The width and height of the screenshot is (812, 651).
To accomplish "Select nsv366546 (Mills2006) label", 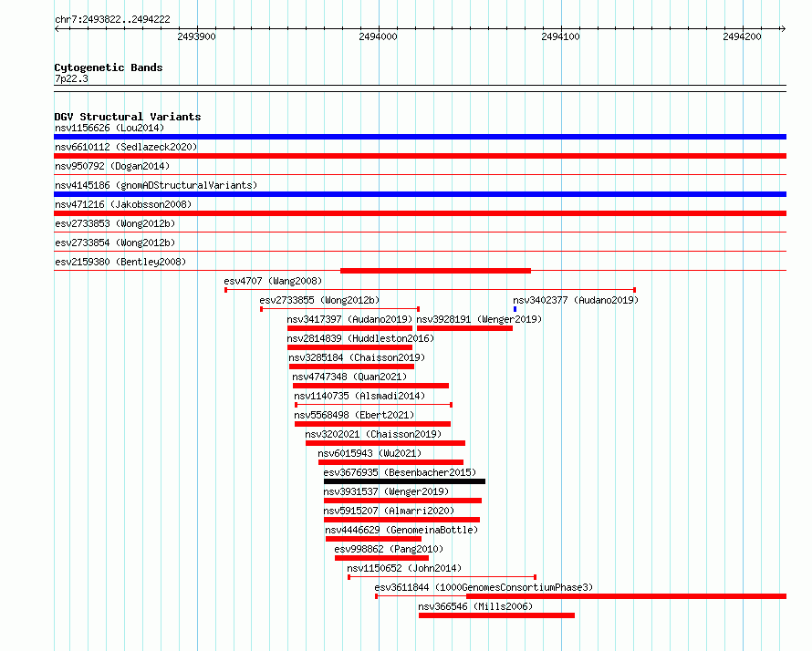I will pyautogui.click(x=475, y=606).
